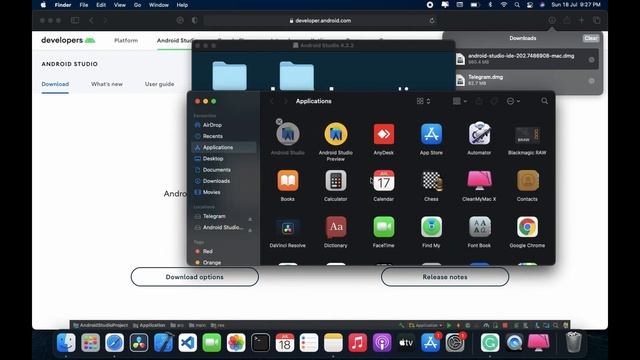Open Contacts app
This screenshot has height=360, width=640.
(x=527, y=180)
